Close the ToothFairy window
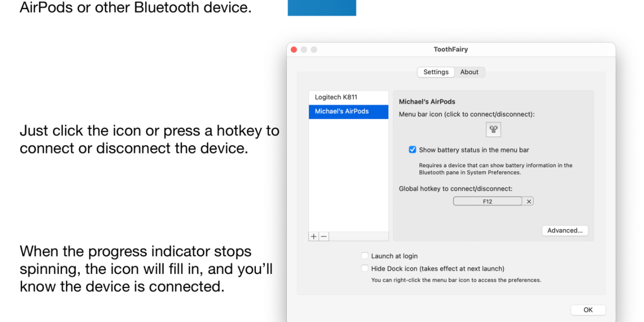Screen dimensions: 644x322 click(294, 50)
